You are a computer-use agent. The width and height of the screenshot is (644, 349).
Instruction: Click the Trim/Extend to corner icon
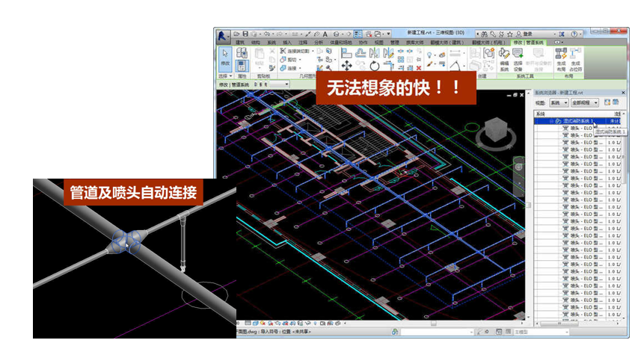pyautogui.click(x=388, y=65)
